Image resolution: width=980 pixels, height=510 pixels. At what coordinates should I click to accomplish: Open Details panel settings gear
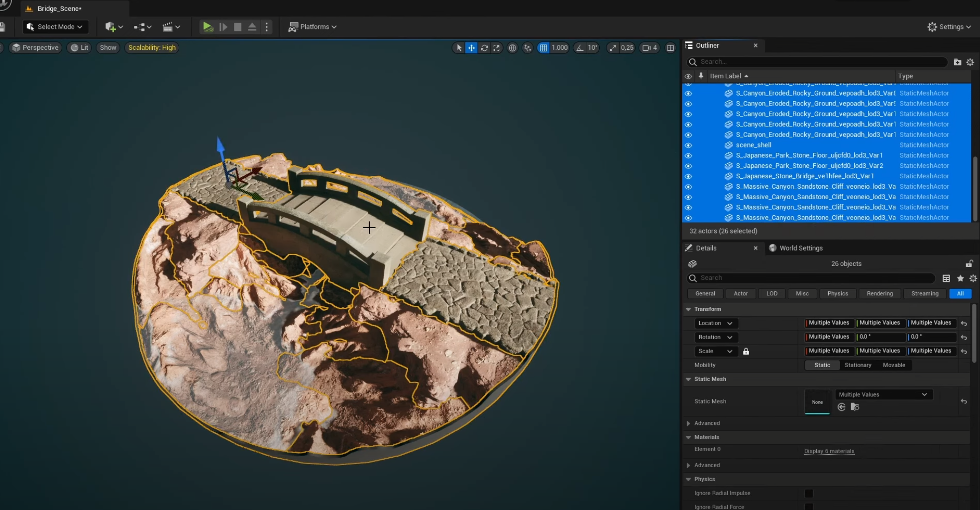973,278
